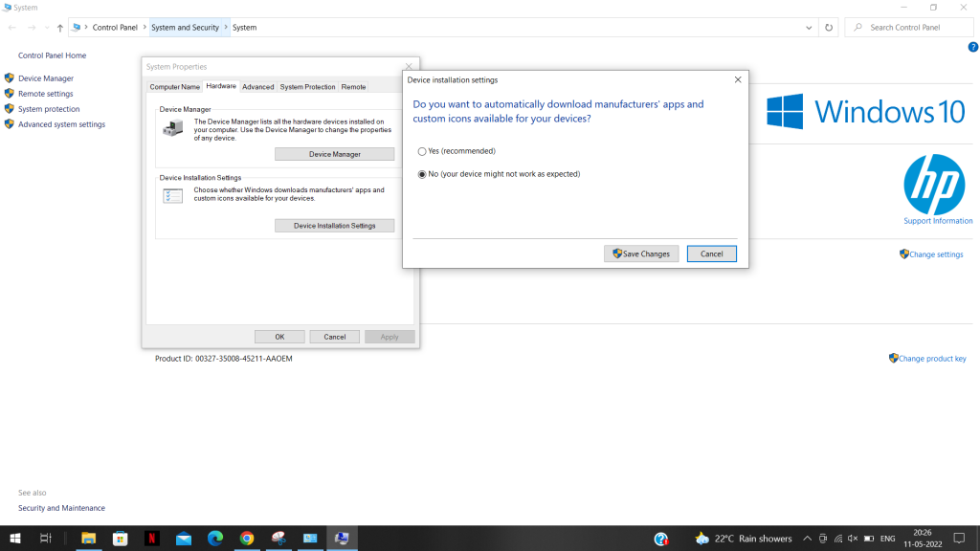980x551 pixels.
Task: Select the Yes (recommended) radio button
Action: (x=421, y=151)
